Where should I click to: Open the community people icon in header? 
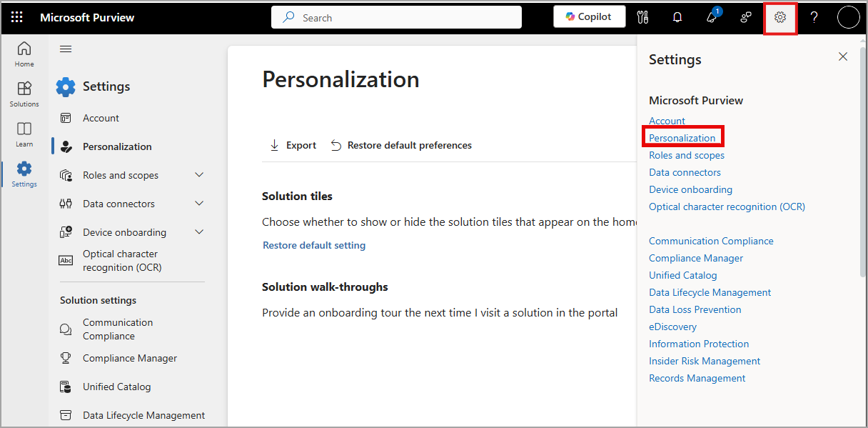(x=746, y=17)
